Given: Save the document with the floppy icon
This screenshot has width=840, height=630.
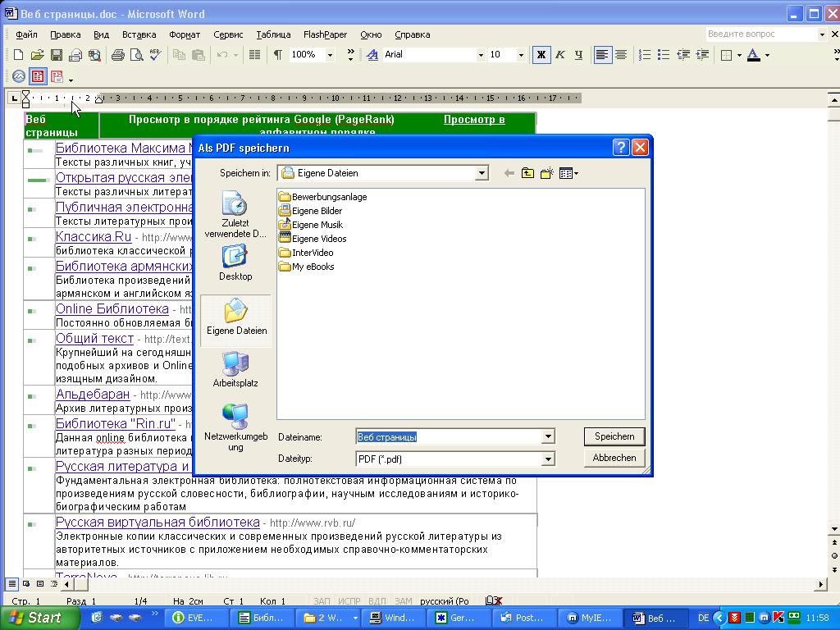Looking at the screenshot, I should coord(57,55).
